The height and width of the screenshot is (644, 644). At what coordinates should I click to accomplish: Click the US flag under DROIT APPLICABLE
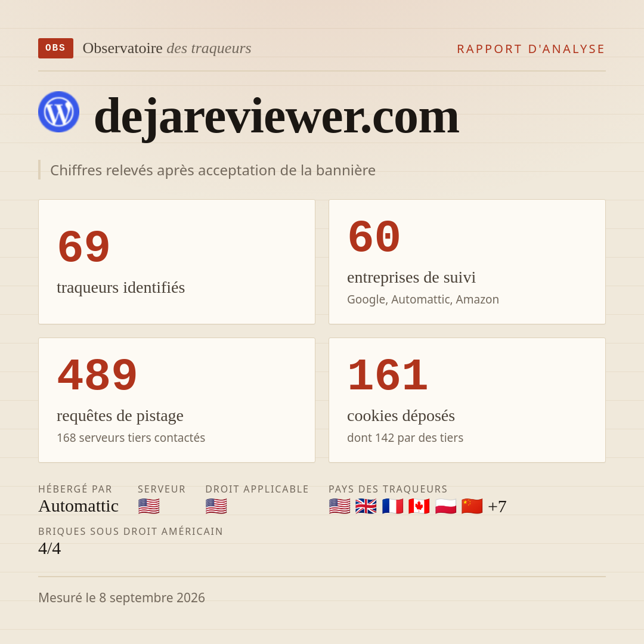pos(216,506)
